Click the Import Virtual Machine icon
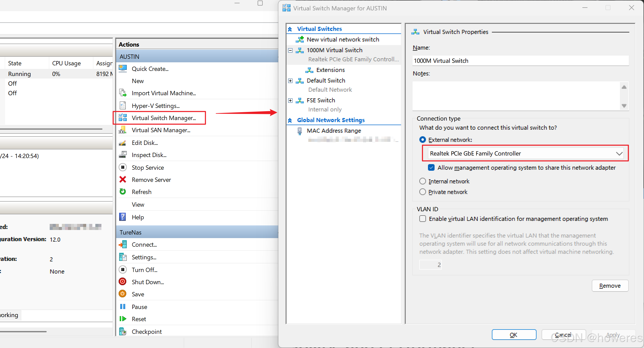The width and height of the screenshot is (644, 348). coord(123,93)
